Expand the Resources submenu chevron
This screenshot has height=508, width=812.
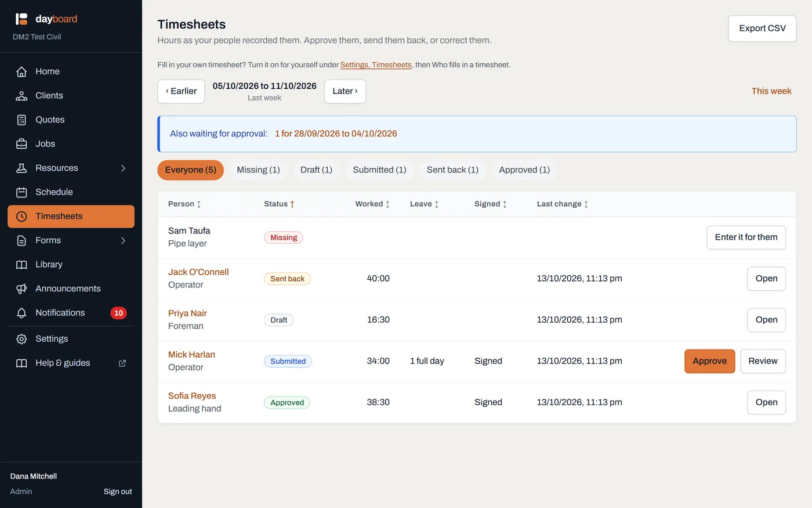[x=123, y=168]
